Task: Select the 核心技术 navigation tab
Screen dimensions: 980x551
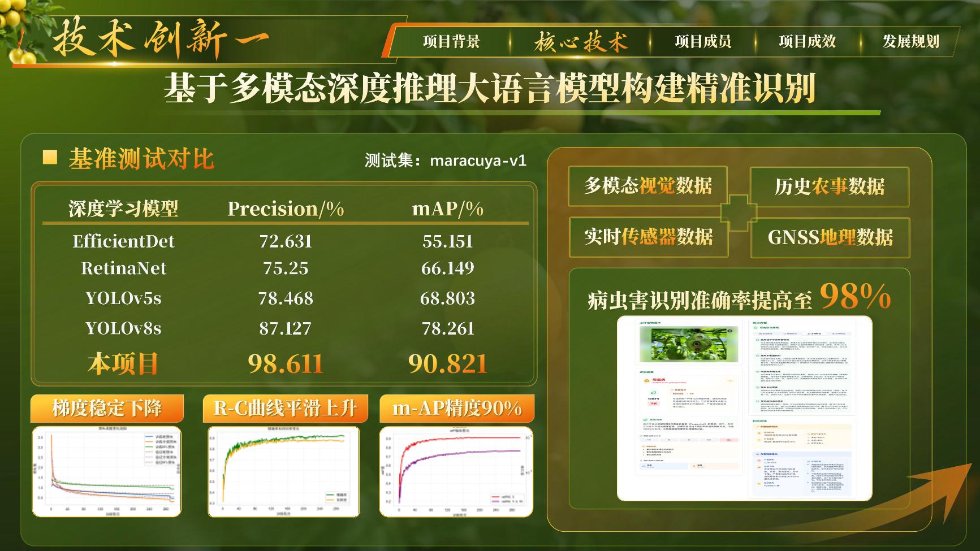Action: (x=581, y=42)
